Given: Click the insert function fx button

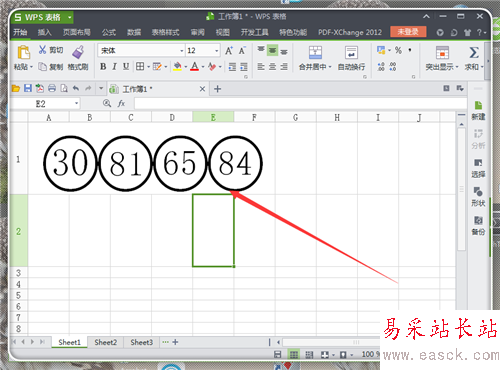Looking at the screenshot, I should point(121,104).
